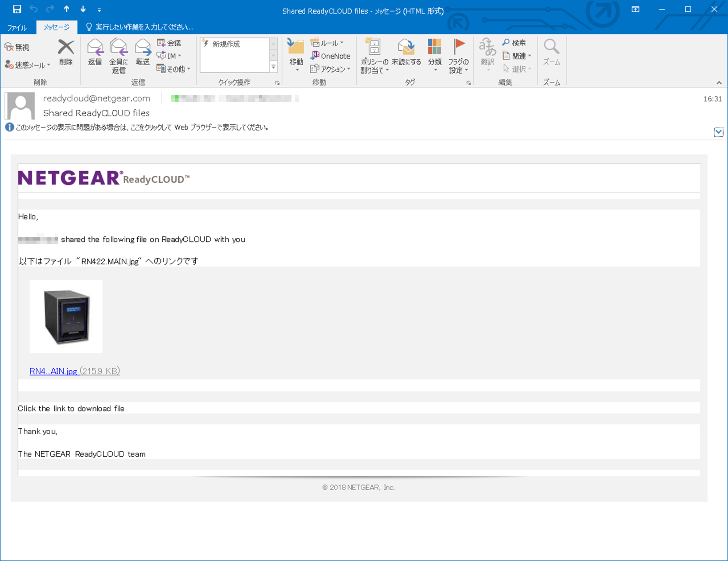
Task: Click ポリシーの割り当て assign policy button
Action: click(375, 56)
